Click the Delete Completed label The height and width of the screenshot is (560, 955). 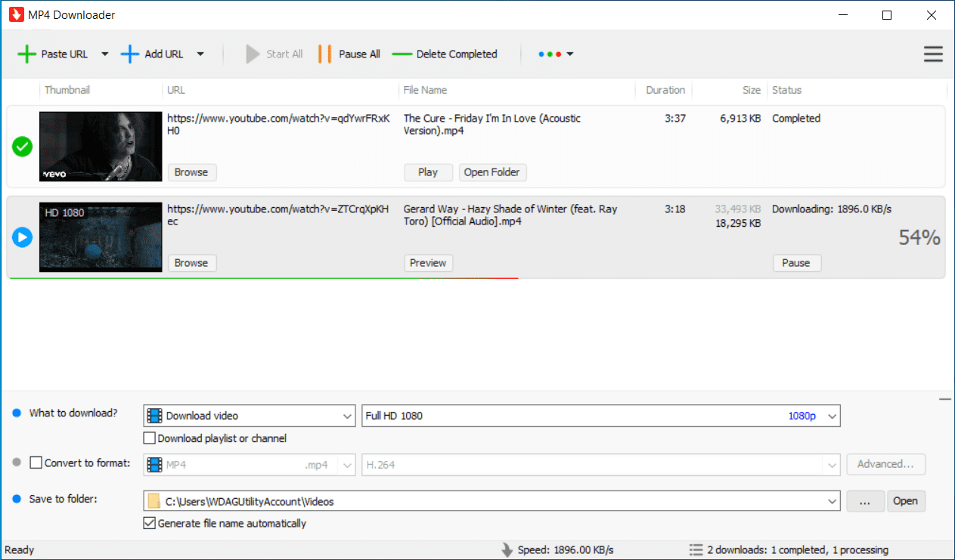pos(457,54)
